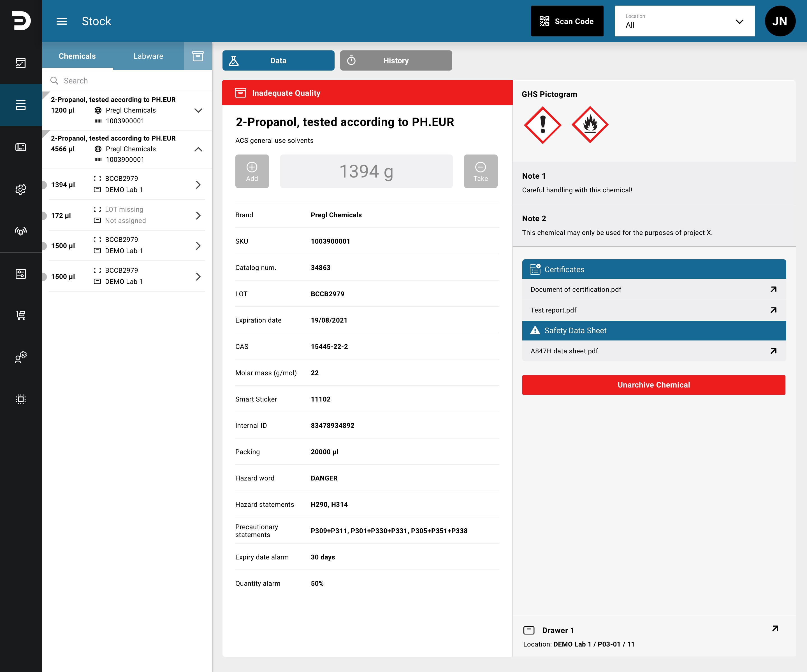
Task: Click the Unarchive Chemical button
Action: pos(654,385)
